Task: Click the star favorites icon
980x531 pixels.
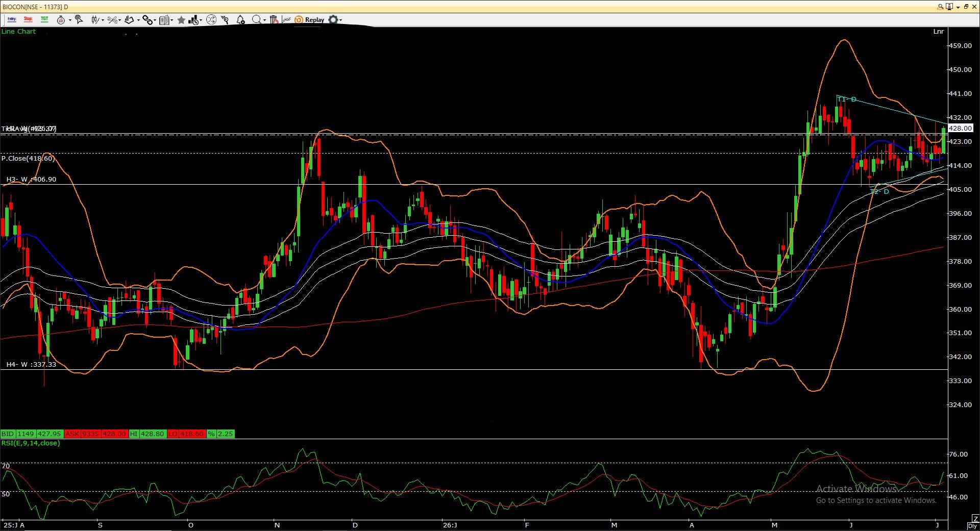Action: click(181, 20)
